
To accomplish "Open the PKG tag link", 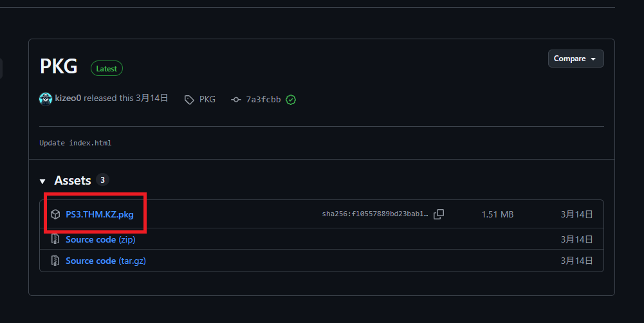I will (207, 100).
